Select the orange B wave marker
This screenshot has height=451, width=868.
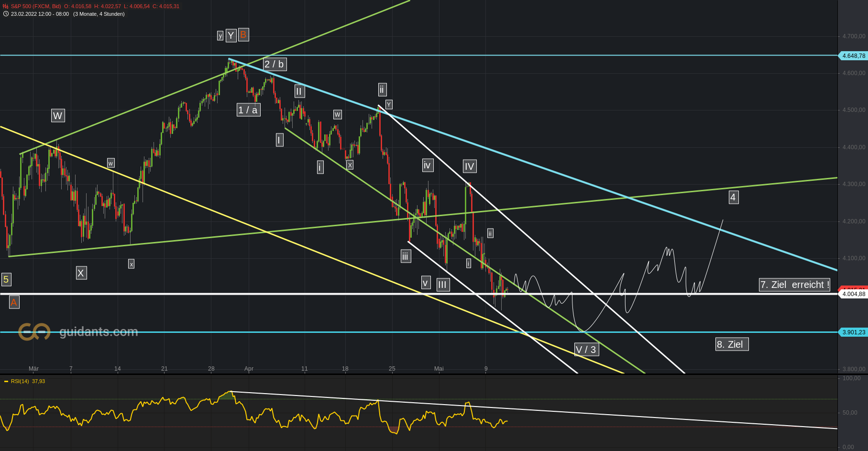click(x=242, y=35)
